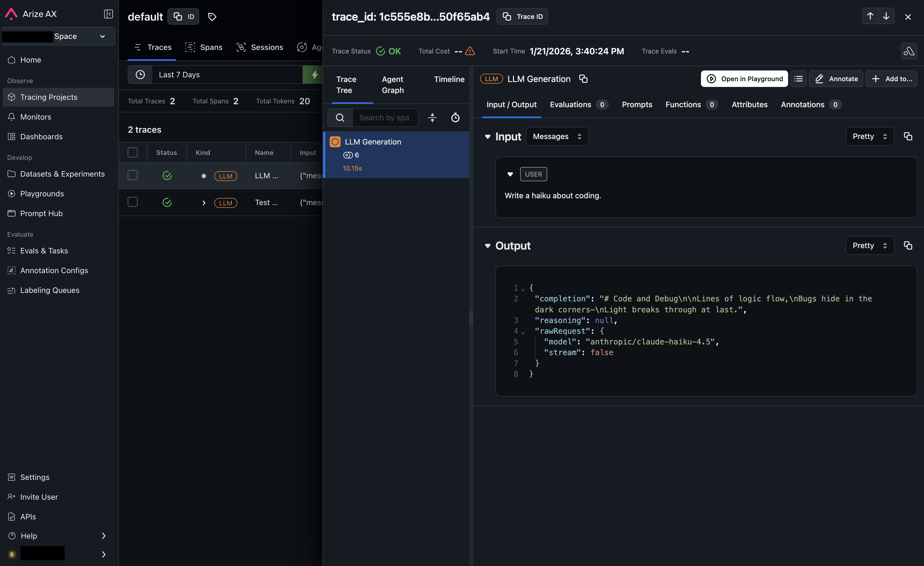Click the project tag icon next to default
The width and height of the screenshot is (924, 566).
coord(212,16)
